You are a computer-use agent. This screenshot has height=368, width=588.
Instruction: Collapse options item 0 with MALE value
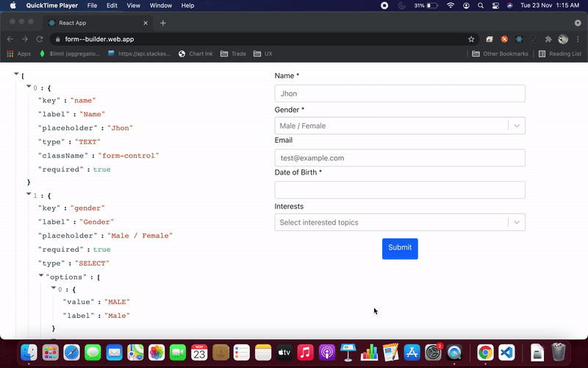point(53,289)
